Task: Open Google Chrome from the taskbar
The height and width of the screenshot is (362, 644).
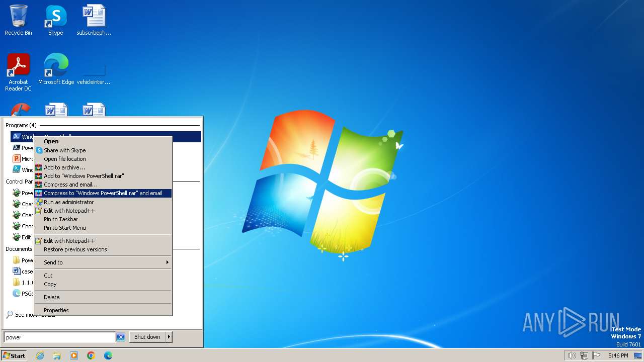Action: (x=91, y=355)
